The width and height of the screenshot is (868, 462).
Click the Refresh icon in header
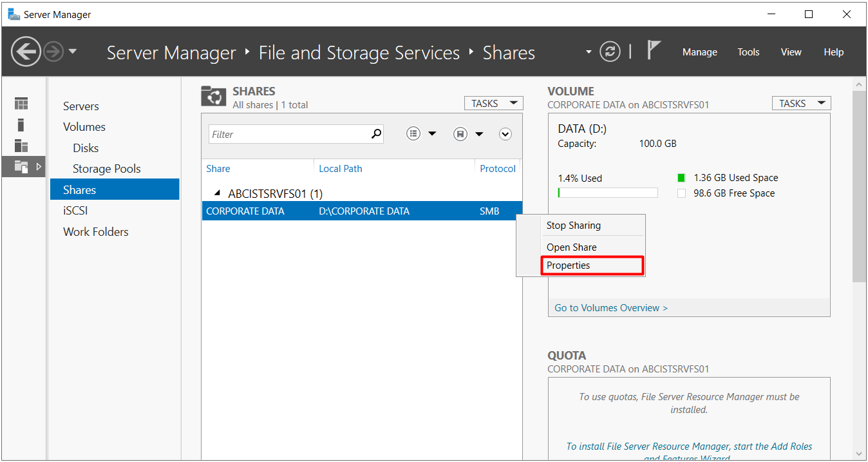coord(610,52)
